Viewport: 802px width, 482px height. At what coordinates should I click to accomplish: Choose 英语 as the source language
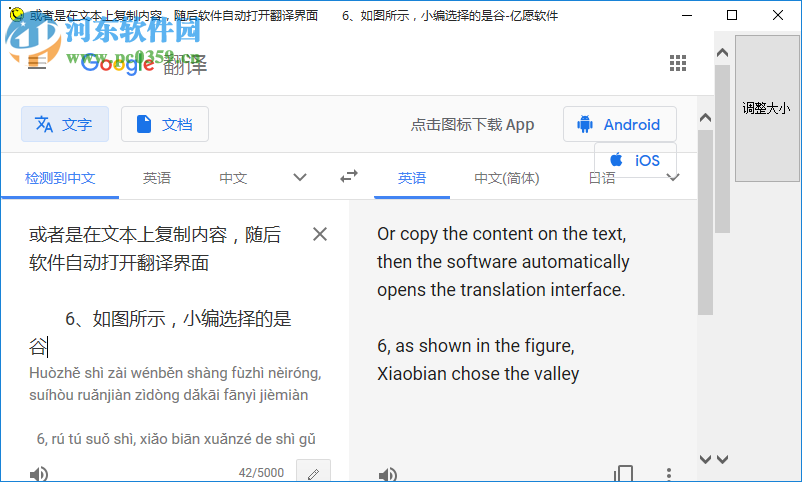click(157, 178)
